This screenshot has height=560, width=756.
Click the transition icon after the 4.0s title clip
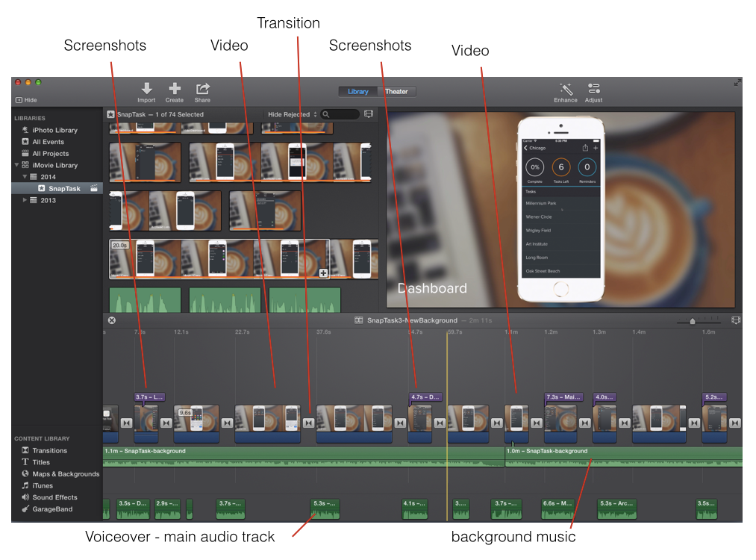(625, 423)
